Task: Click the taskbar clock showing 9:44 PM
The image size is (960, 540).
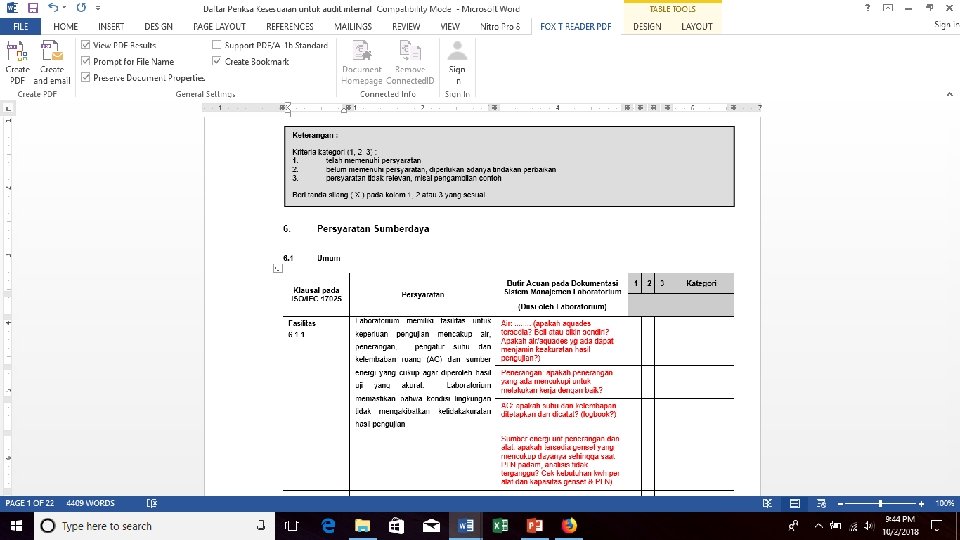Action: point(900,526)
